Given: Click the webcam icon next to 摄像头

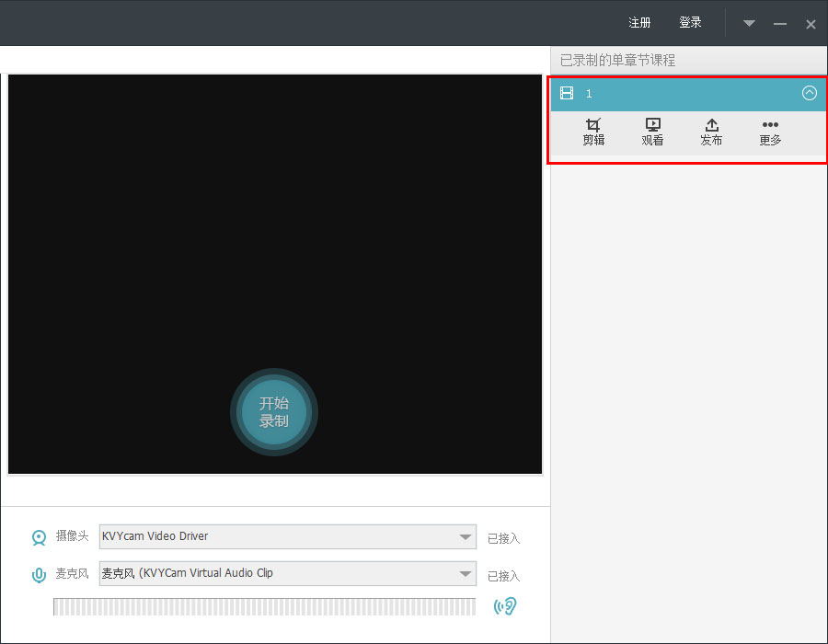Looking at the screenshot, I should [39, 537].
